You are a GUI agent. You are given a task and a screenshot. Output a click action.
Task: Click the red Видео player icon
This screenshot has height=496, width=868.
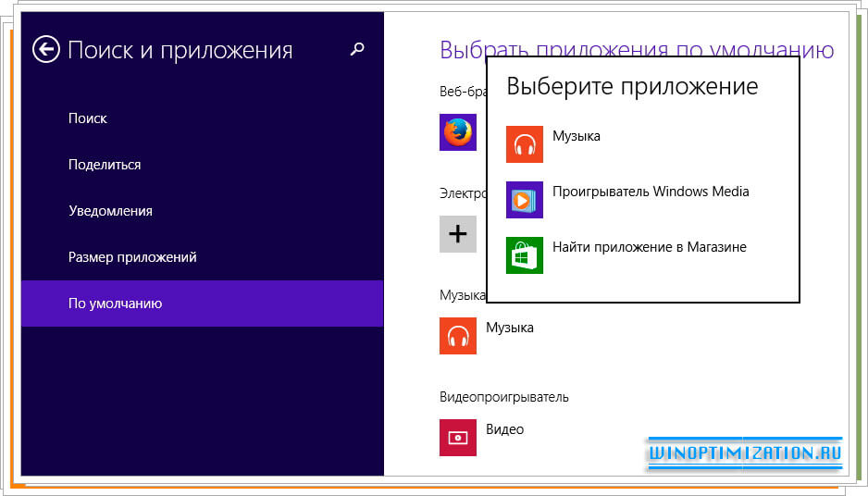coord(458,438)
